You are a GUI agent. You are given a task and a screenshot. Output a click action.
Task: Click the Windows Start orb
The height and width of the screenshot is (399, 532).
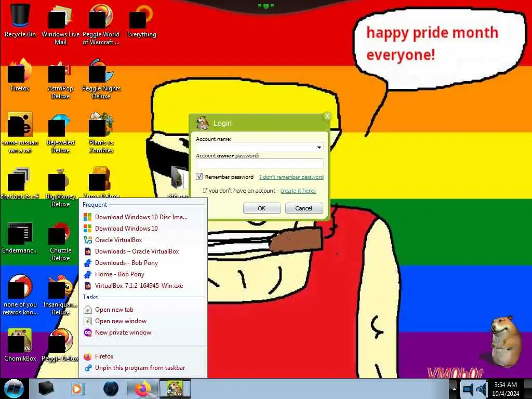tap(14, 389)
